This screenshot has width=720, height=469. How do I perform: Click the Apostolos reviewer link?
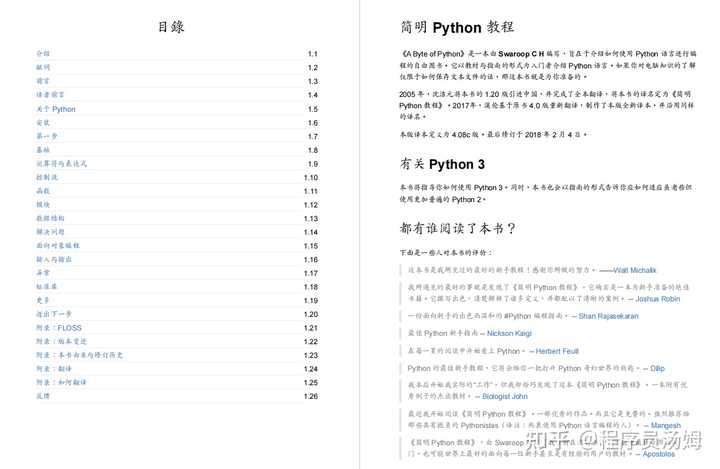pos(658,454)
